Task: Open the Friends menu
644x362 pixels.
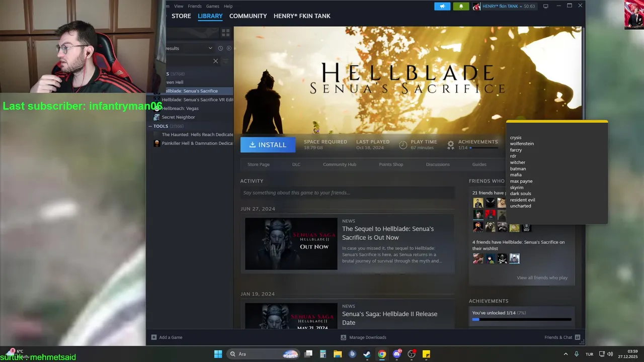Action: coord(195,6)
